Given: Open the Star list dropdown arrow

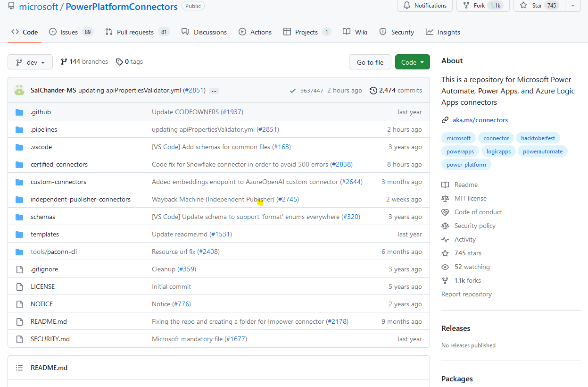Looking at the screenshot, I should (x=572, y=6).
